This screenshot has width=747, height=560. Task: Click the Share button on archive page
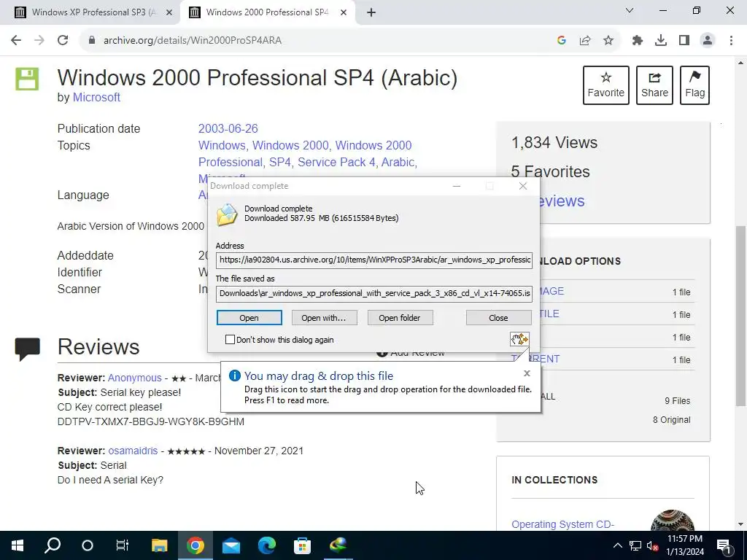pos(654,85)
